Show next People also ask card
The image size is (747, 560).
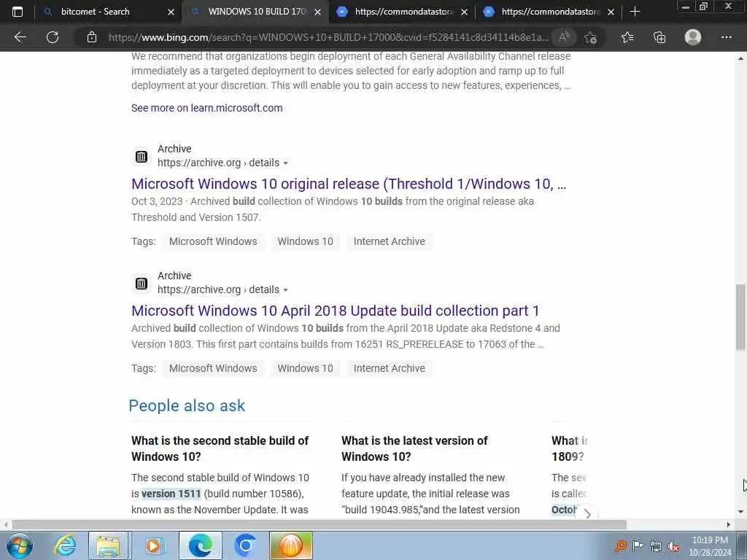pos(587,514)
